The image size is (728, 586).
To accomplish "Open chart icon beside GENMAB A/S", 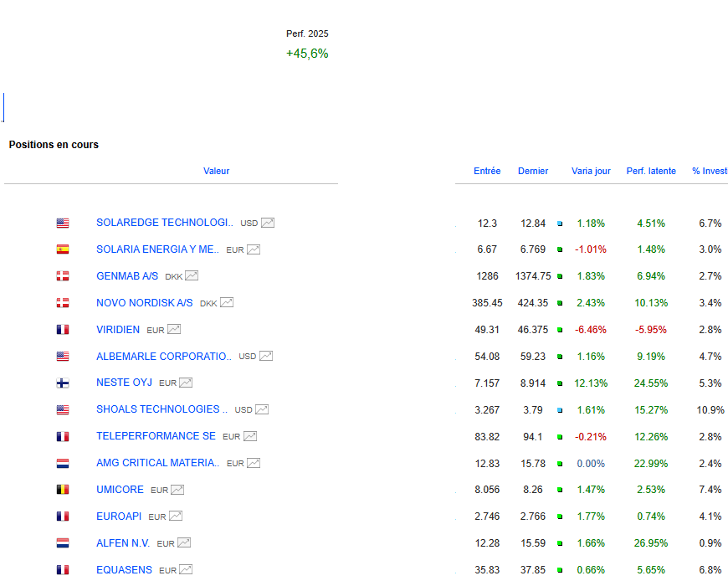I will coord(192,275).
